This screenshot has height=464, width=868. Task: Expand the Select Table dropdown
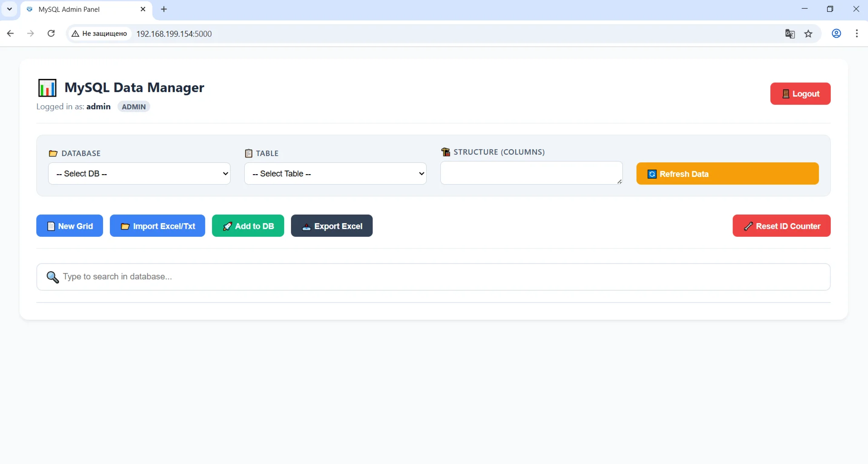coord(335,174)
